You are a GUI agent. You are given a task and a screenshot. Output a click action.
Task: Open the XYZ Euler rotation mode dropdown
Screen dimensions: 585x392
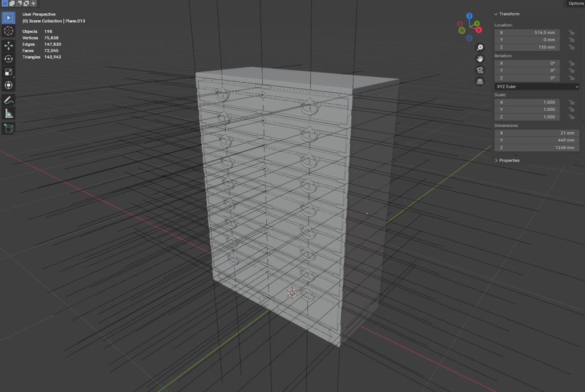point(537,87)
